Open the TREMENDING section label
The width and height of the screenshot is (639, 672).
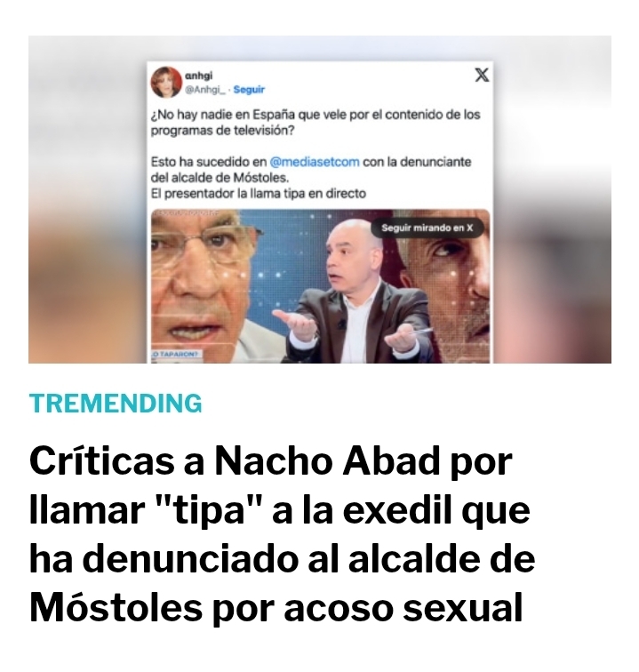116,404
